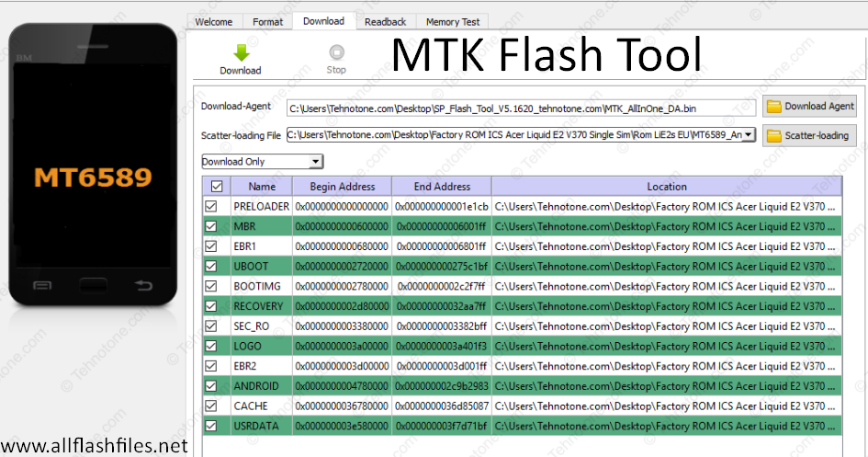
Task: Expand the Scatter-loading File path dropdown arrow
Action: point(749,134)
